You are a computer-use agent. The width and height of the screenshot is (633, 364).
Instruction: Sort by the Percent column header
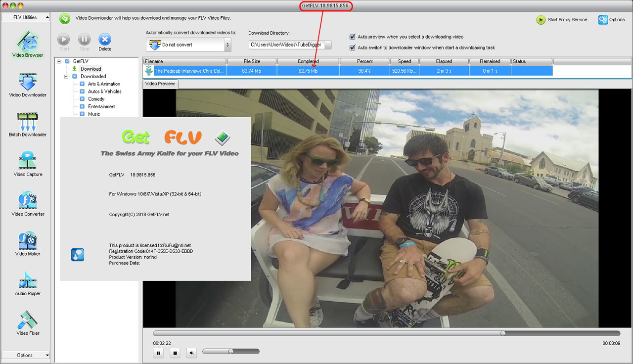point(364,61)
